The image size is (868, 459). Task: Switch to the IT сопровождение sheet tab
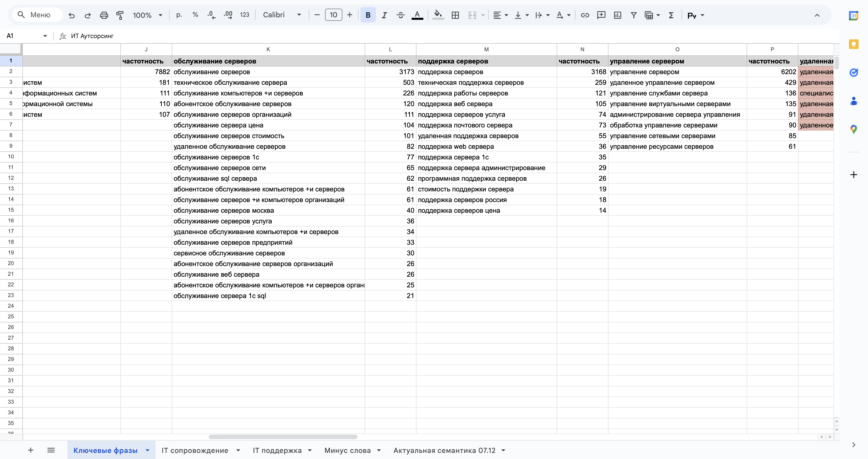tap(195, 450)
